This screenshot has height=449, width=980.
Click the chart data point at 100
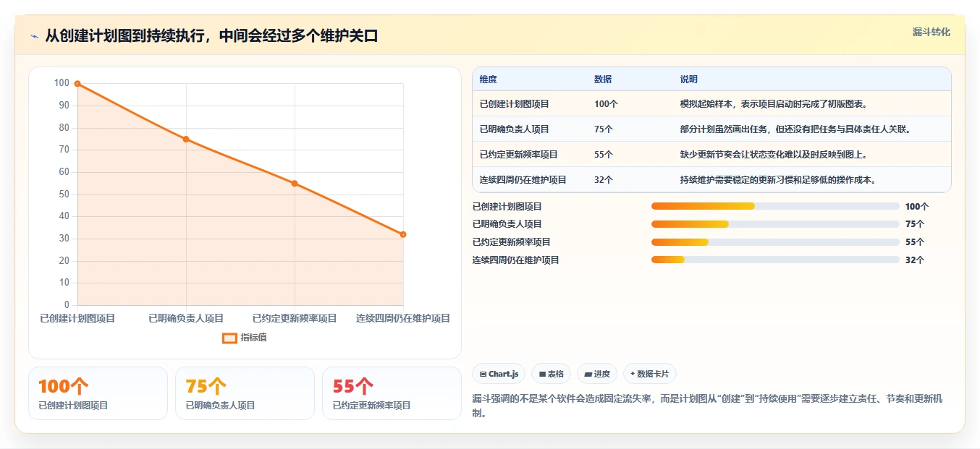coord(77,84)
